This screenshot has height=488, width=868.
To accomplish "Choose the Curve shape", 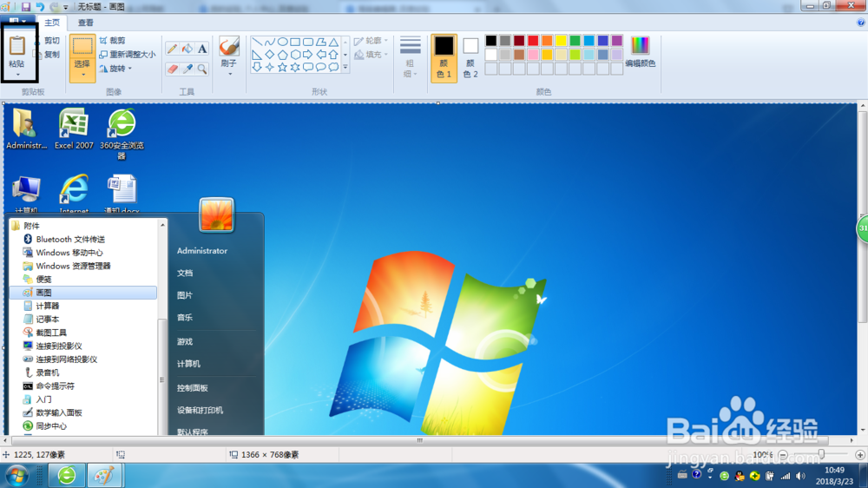I will click(x=270, y=42).
